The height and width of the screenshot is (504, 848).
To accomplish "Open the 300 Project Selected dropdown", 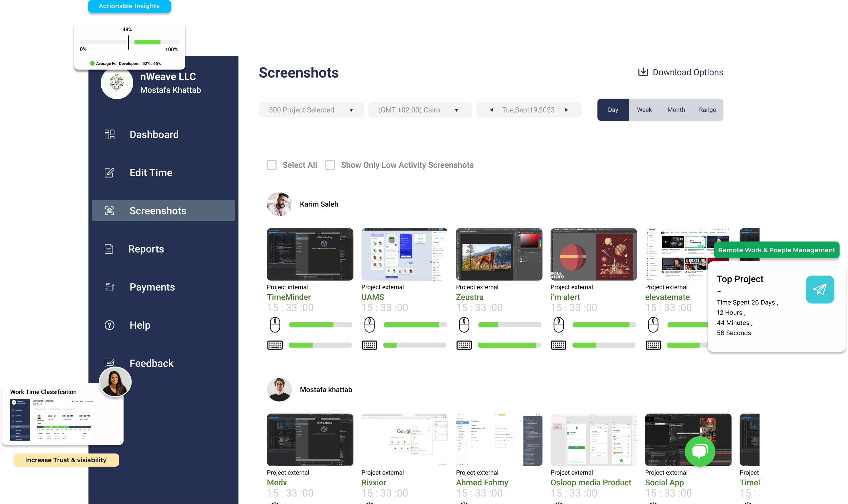I will click(311, 110).
